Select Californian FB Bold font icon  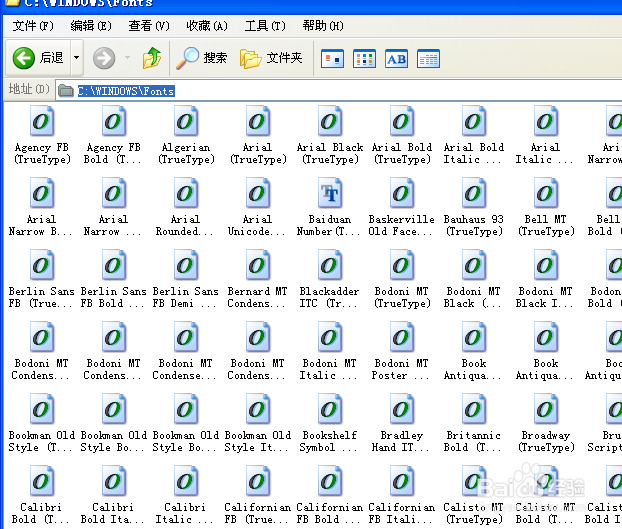tap(330, 481)
